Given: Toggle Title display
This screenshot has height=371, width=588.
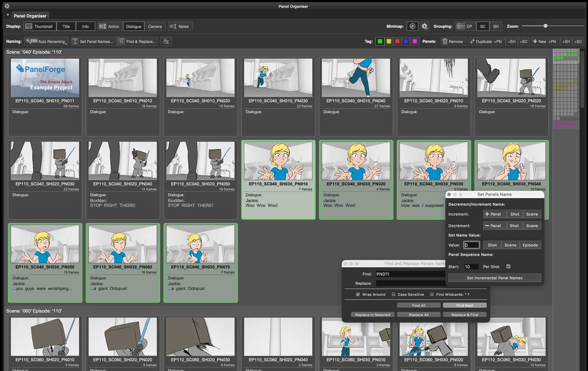Looking at the screenshot, I should tap(66, 27).
